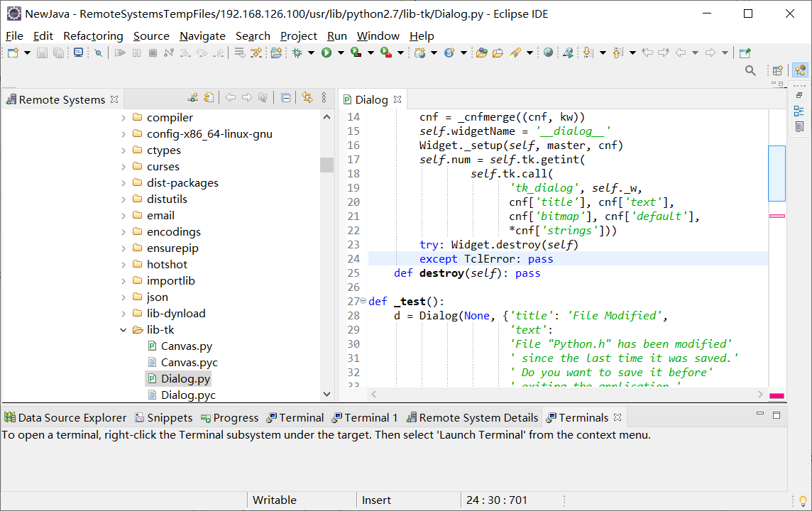Select Canvas.py in the tree
Viewport: 812px width, 511px height.
coord(180,346)
